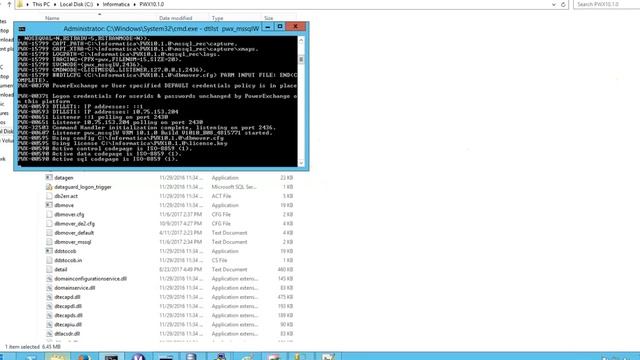This screenshot has width=640, height=360.
Task: Close the Administrator cmd.exe window
Action: click(x=296, y=27)
